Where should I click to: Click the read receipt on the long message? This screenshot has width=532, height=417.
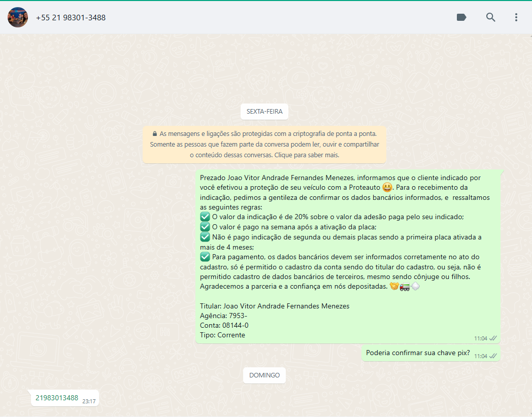point(492,338)
